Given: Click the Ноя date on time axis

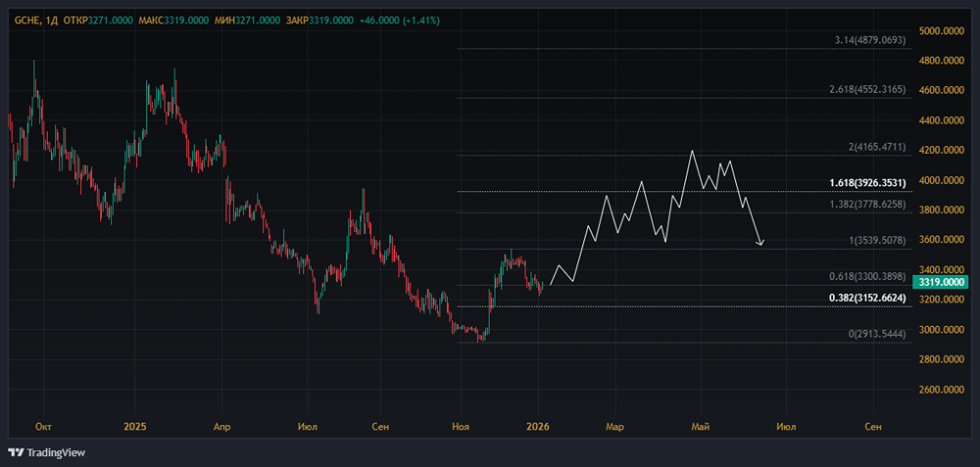Looking at the screenshot, I should pos(461,427).
